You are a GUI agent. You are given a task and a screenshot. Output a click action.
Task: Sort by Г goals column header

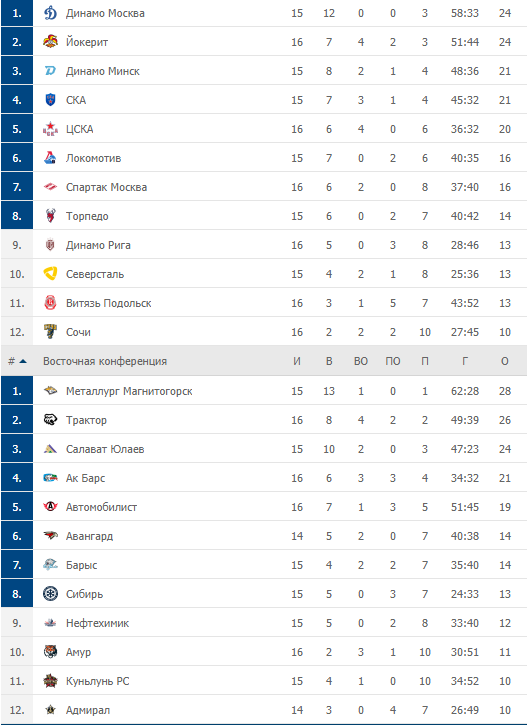click(x=465, y=361)
